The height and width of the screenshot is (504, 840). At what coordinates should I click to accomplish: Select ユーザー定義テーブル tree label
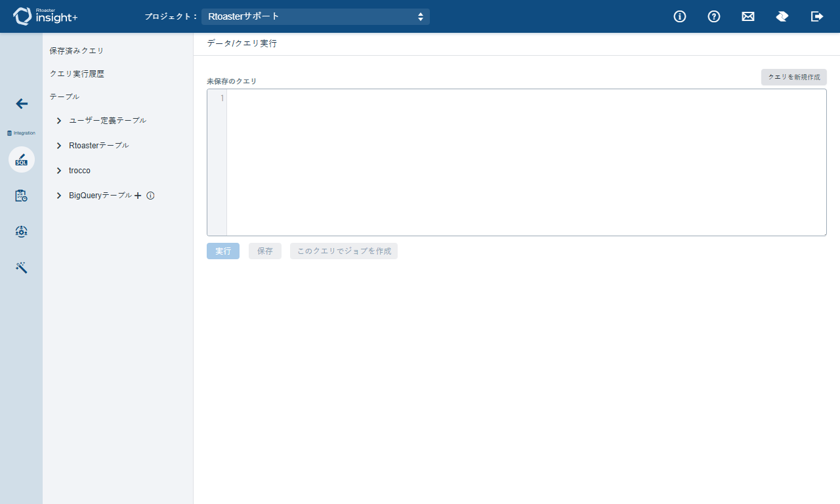tap(108, 121)
